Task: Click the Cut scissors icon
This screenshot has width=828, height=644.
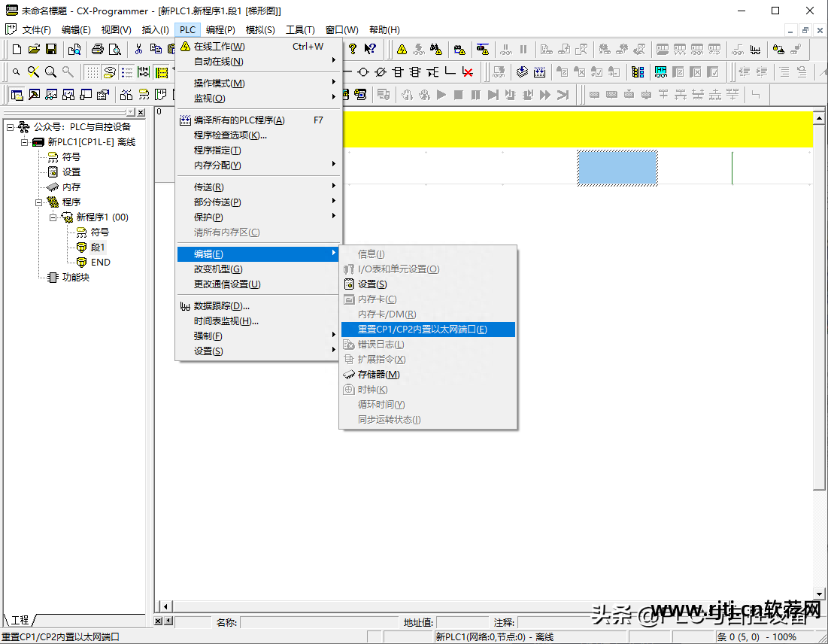Action: pyautogui.click(x=138, y=50)
